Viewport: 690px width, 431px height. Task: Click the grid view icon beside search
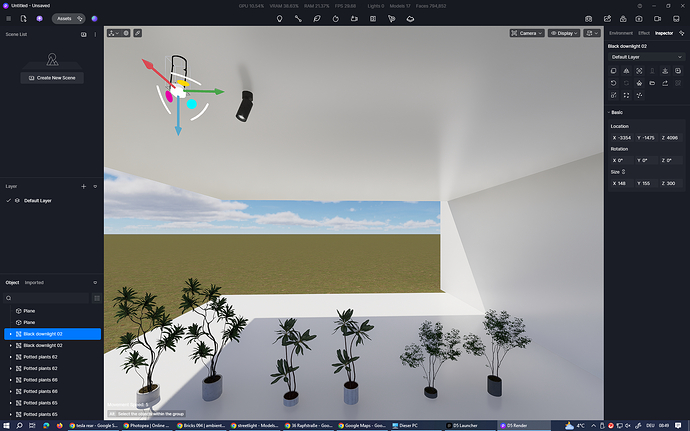(x=96, y=298)
